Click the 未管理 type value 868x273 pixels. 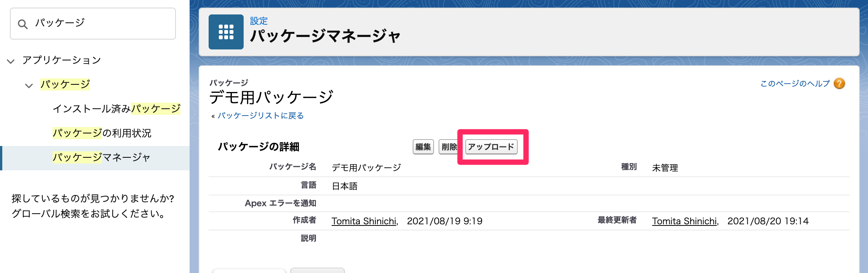pyautogui.click(x=665, y=168)
